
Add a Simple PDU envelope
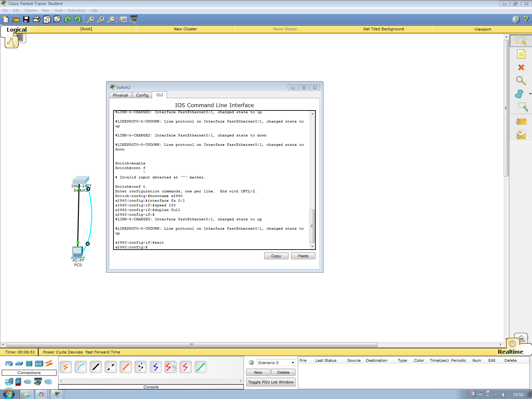click(521, 122)
